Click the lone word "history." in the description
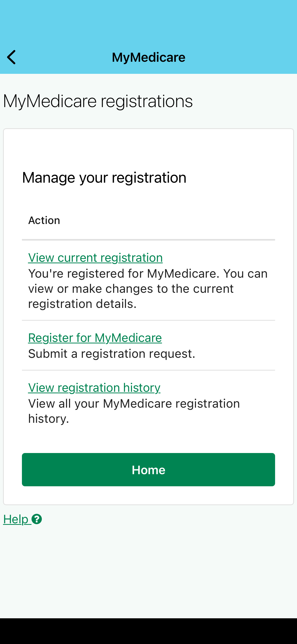The height and width of the screenshot is (644, 297). 48,419
